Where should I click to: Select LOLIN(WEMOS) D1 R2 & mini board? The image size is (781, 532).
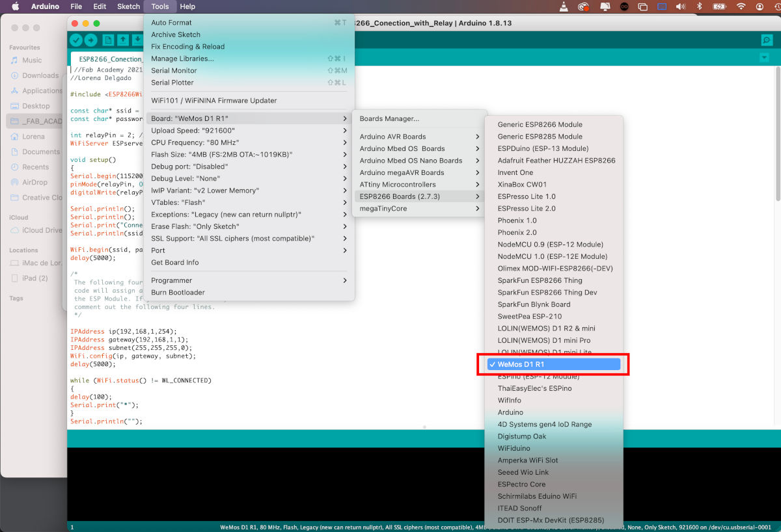click(x=553, y=328)
